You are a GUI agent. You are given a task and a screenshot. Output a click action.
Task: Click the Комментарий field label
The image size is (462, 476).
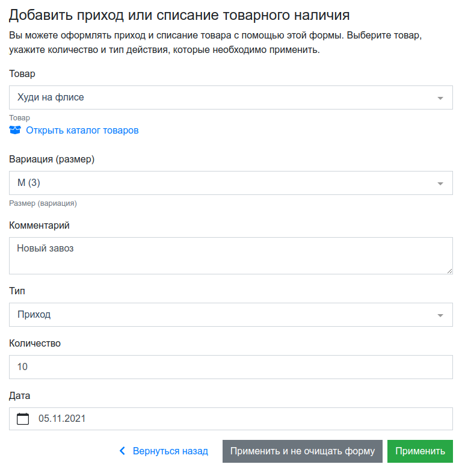39,225
